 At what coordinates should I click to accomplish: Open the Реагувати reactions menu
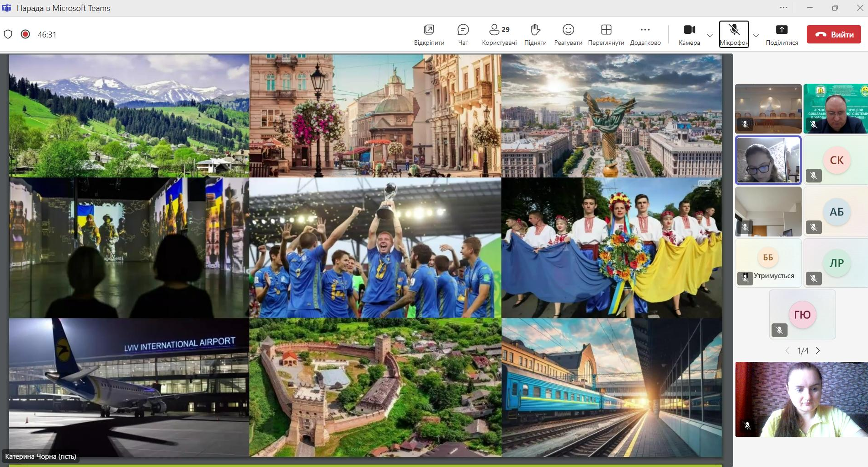click(x=568, y=35)
